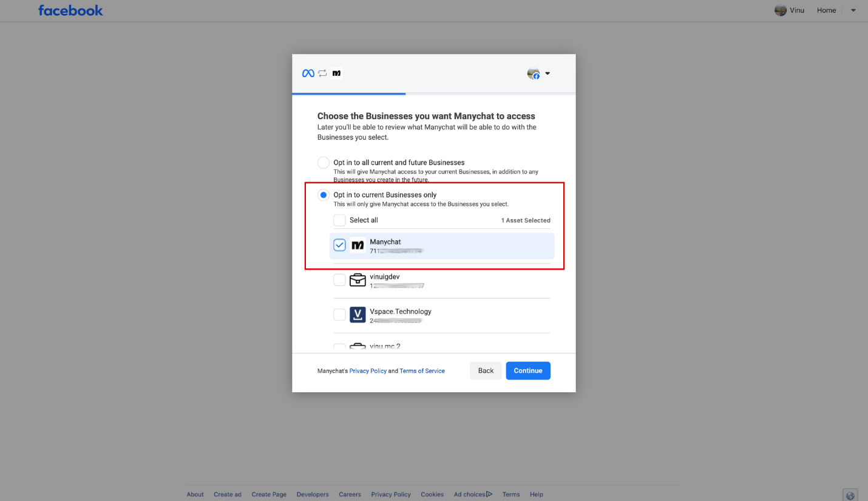Click the Manychat M icon in dialog header
Viewport: 868px width, 501px height.
point(336,73)
